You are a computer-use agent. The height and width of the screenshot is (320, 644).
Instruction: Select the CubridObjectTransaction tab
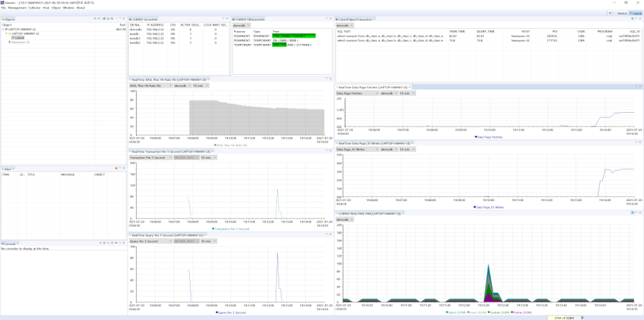click(x=353, y=19)
